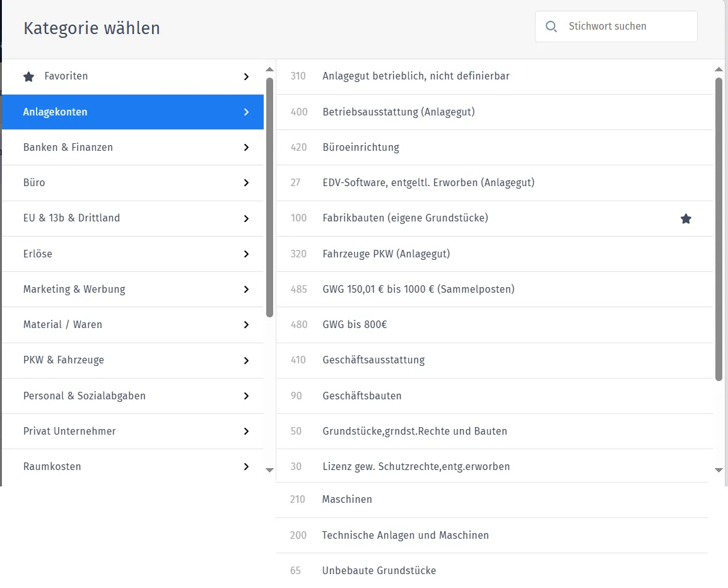The height and width of the screenshot is (588, 728).
Task: Choose account 210 Maschinen
Action: (x=347, y=500)
